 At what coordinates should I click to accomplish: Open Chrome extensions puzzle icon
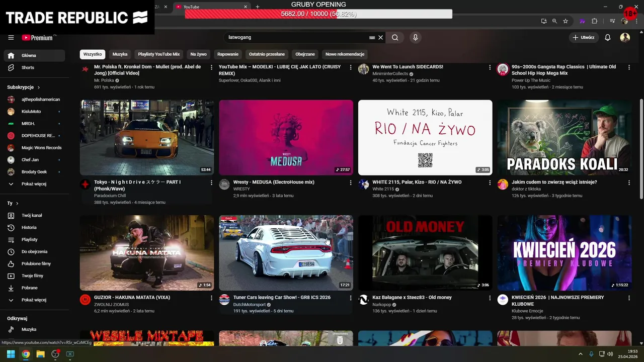click(594, 21)
